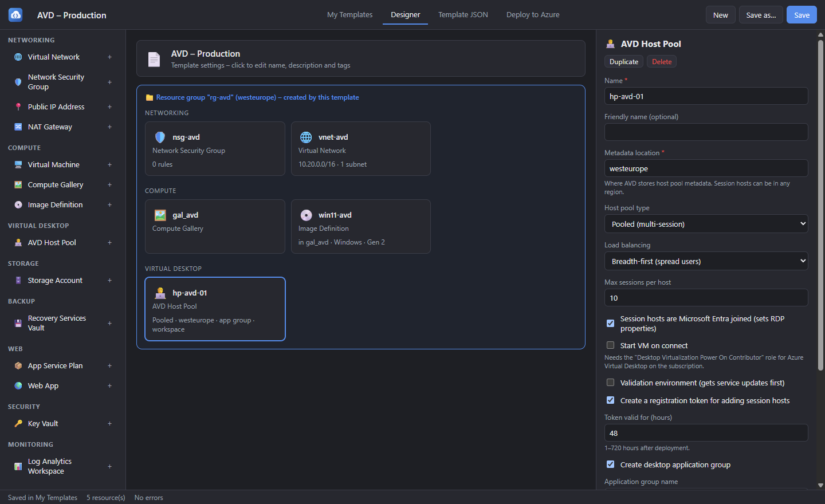
Task: Click the Save button
Action: point(802,15)
